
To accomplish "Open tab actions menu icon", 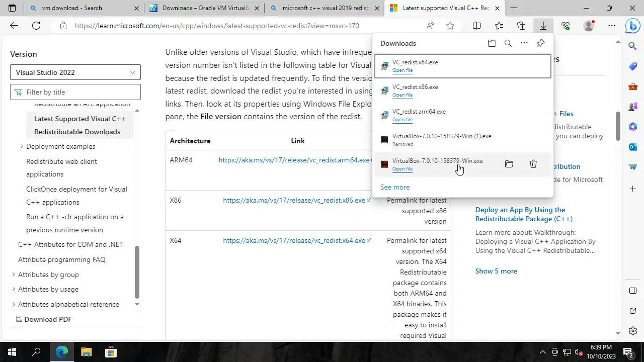I will click(x=12, y=8).
